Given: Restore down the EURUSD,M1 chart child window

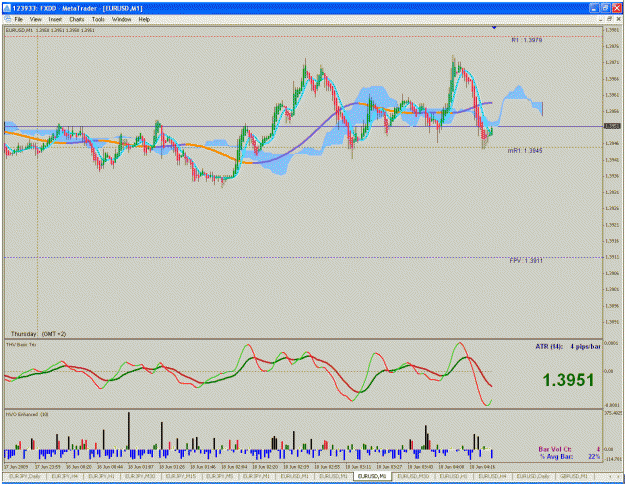Looking at the screenshot, I should coord(609,19).
